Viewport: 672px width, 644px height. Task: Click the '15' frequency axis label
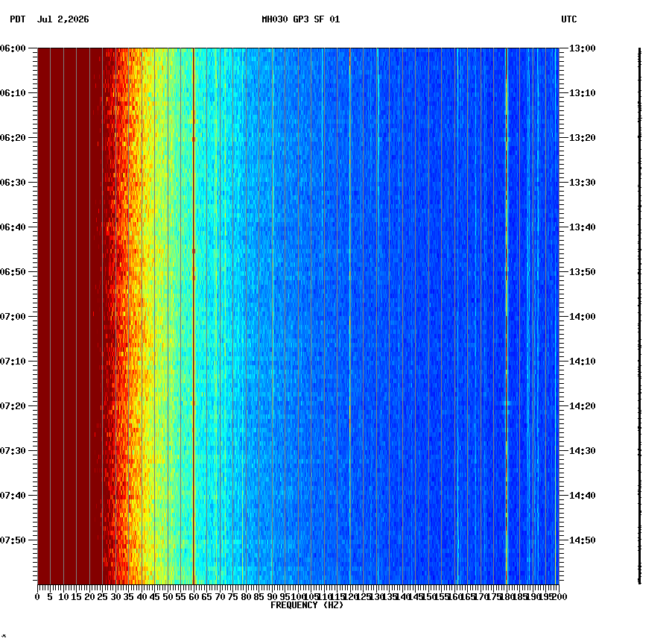point(76,597)
